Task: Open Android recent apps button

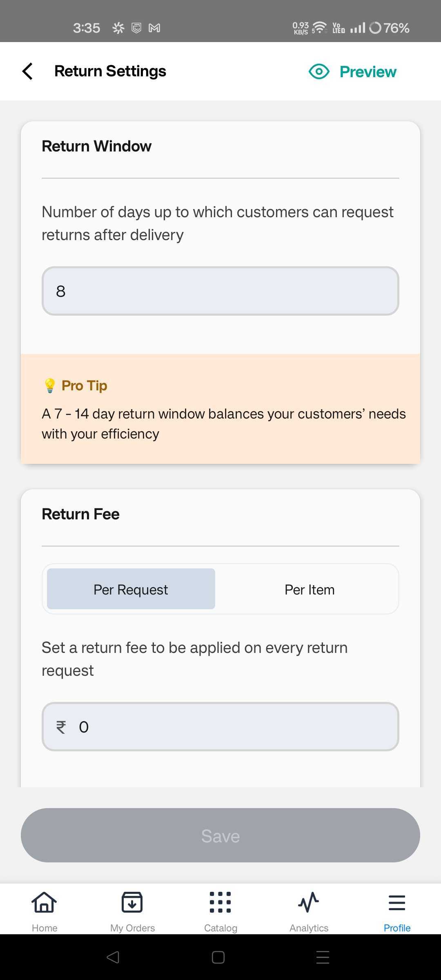Action: (x=323, y=957)
